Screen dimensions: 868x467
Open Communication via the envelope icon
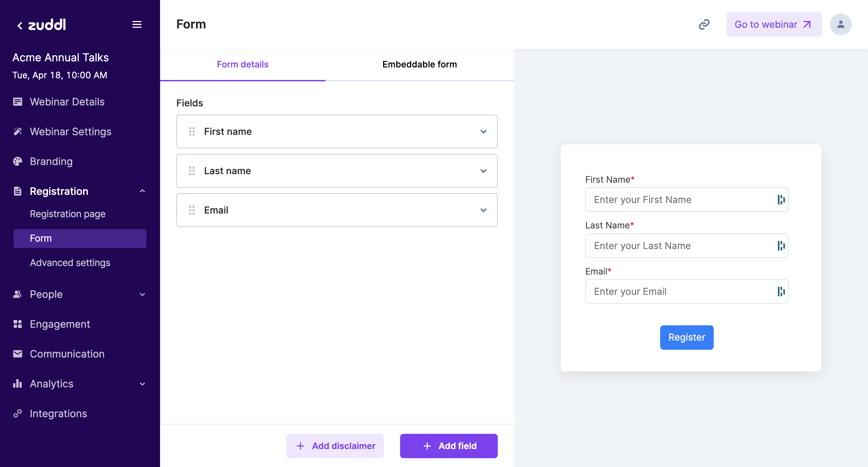tap(18, 354)
